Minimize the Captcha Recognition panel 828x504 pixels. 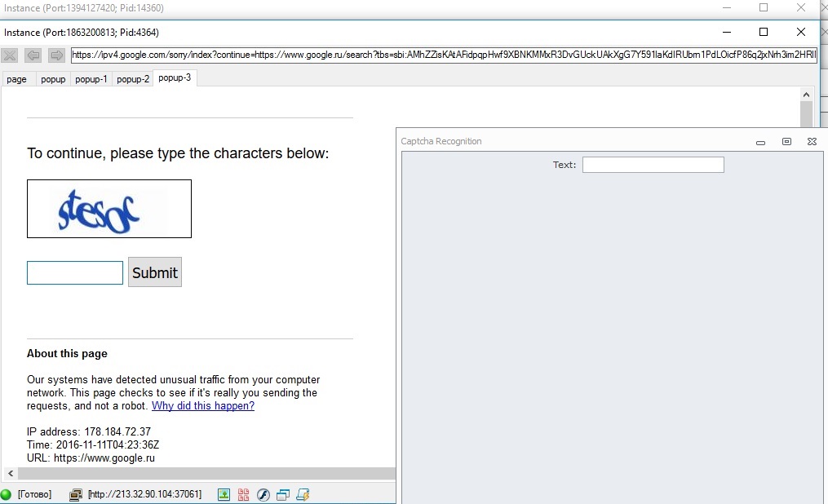(x=760, y=142)
